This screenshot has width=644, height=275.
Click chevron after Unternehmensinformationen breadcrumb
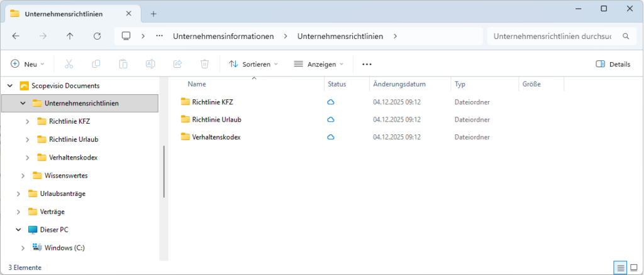pyautogui.click(x=286, y=36)
